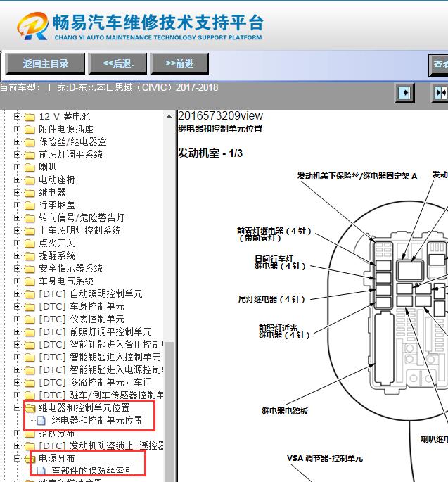448x482 pixels.
Task: Click the 保险丝/继电器盒 folder icon
Action: (30, 142)
